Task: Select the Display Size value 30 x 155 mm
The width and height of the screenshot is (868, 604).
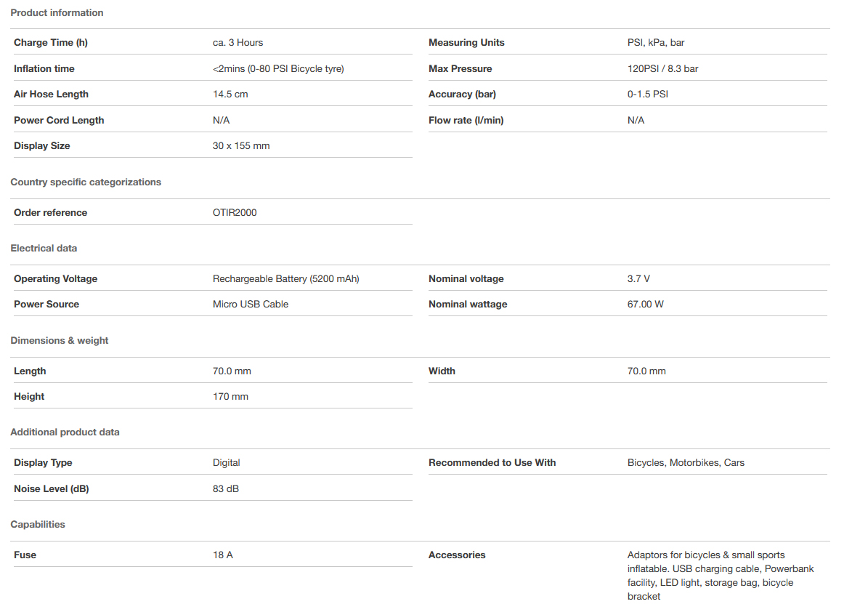Action: (241, 145)
